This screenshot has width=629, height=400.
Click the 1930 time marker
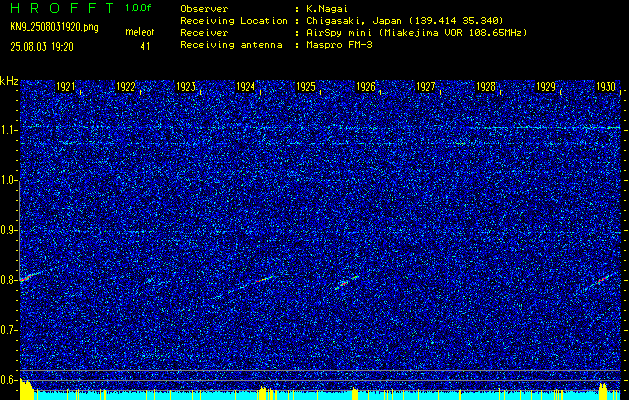click(606, 87)
